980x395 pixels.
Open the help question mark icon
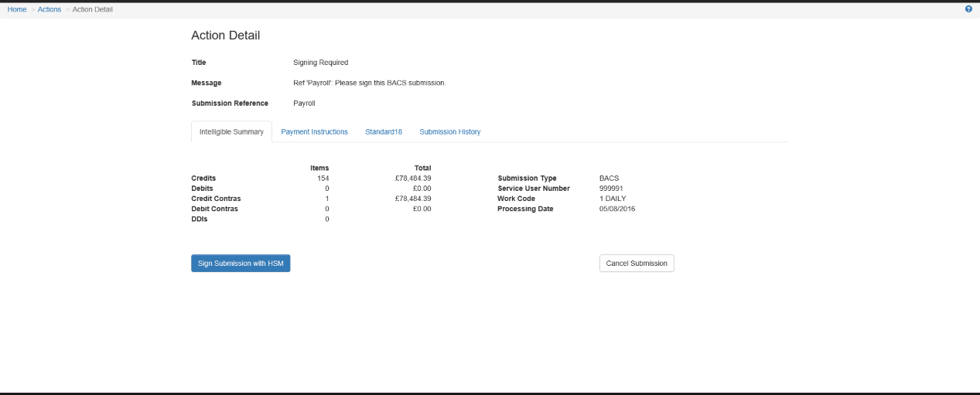968,9
